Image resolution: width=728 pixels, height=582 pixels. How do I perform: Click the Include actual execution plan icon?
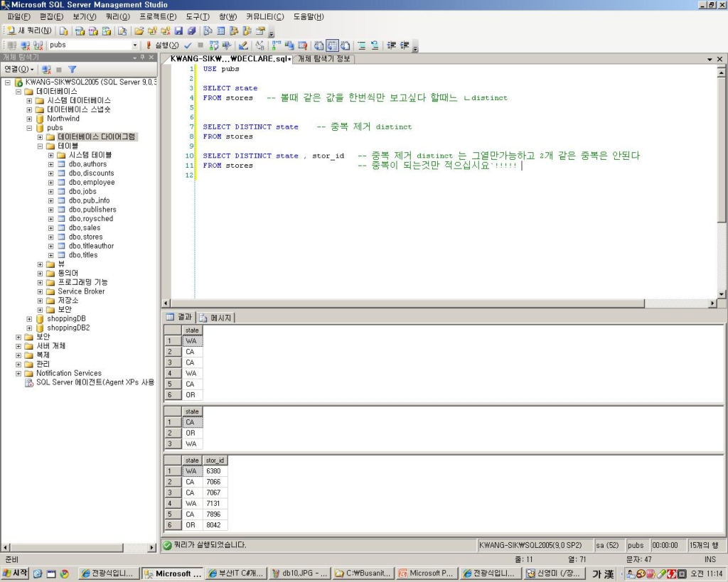pyautogui.click(x=276, y=45)
